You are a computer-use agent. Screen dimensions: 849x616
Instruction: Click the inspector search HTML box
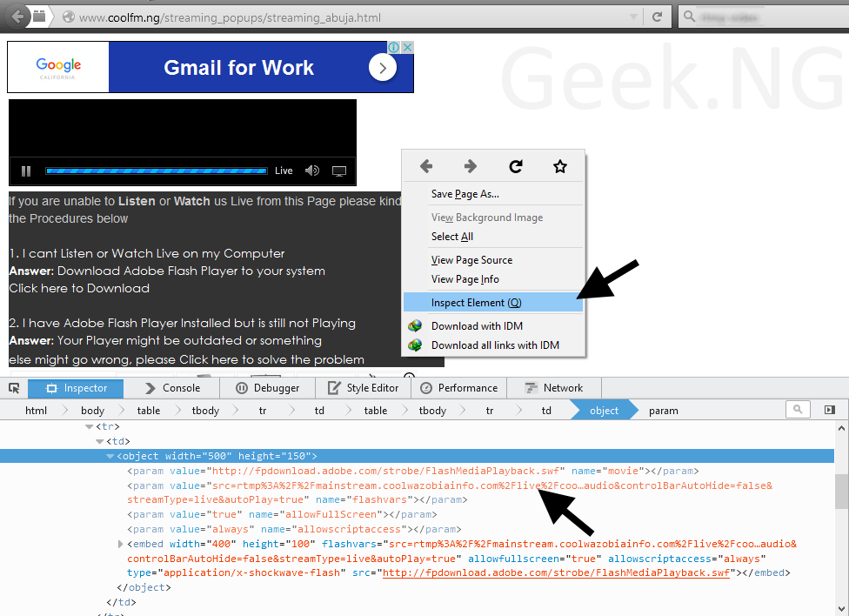[x=798, y=410]
